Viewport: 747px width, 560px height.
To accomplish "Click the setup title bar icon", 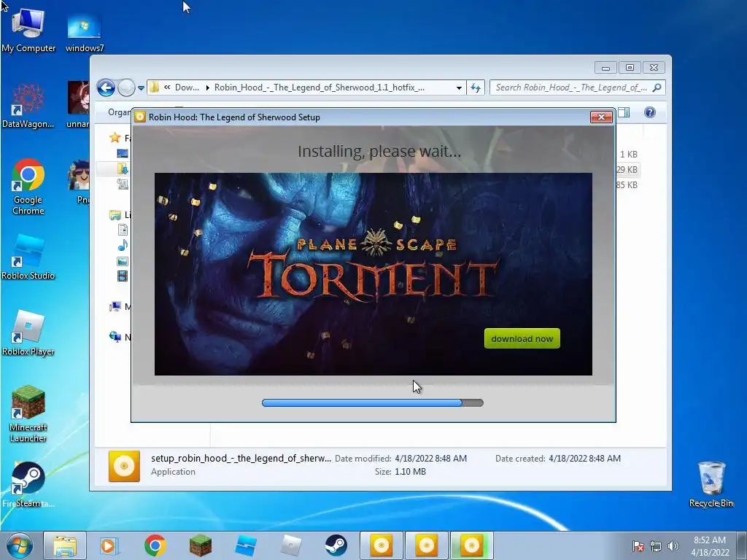I will [139, 117].
